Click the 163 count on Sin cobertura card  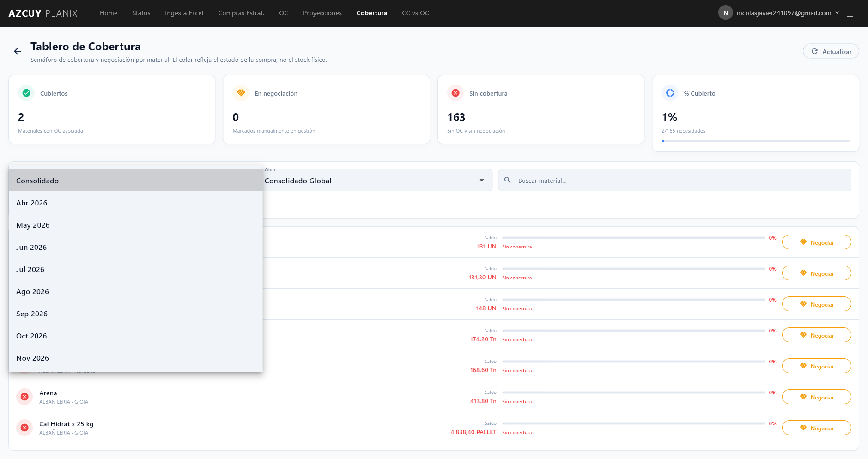click(x=456, y=117)
